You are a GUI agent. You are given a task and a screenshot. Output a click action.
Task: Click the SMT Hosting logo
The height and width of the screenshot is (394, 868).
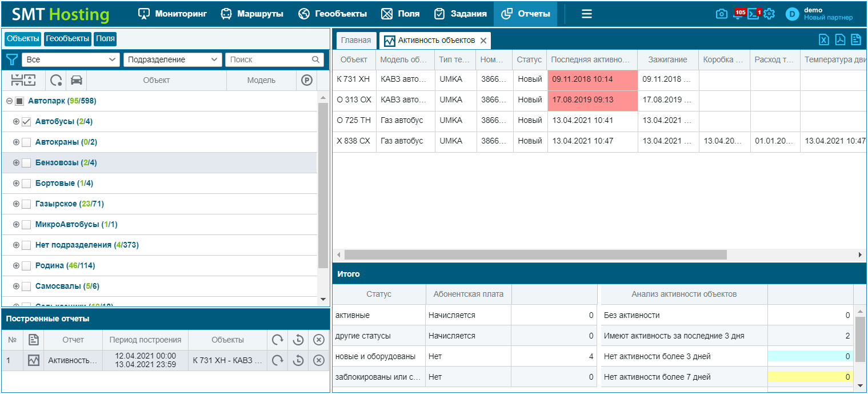pyautogui.click(x=60, y=14)
